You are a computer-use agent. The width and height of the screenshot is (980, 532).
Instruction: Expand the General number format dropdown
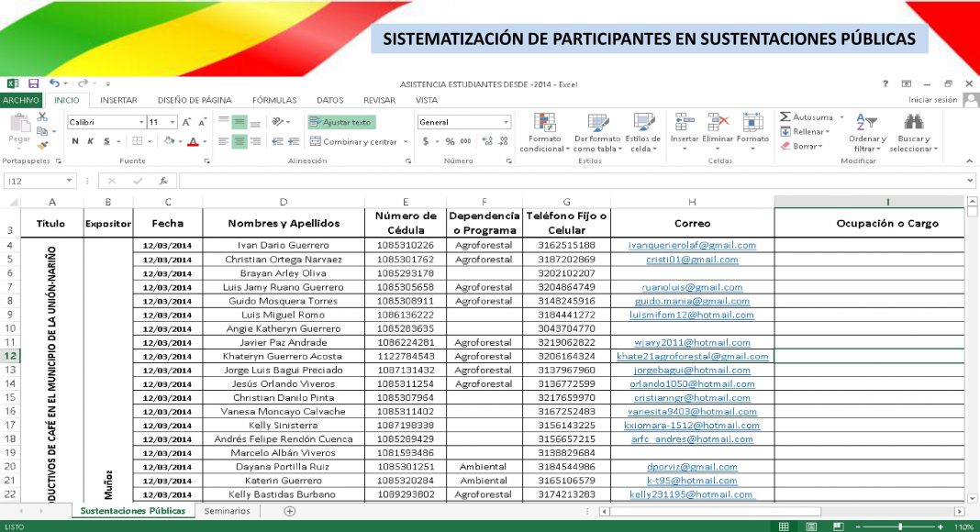click(x=505, y=122)
